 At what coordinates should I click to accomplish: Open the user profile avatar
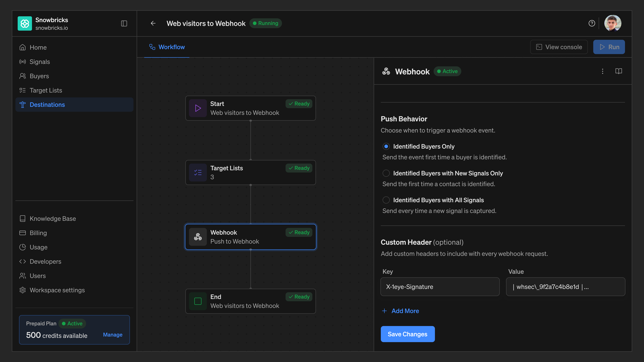612,23
